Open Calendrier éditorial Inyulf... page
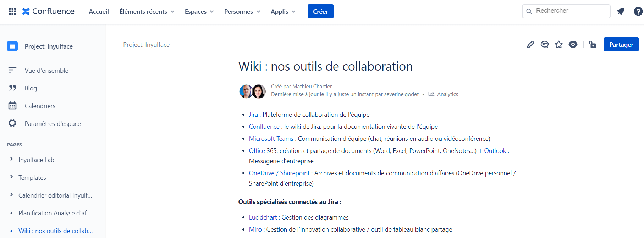644x238 pixels. 55,195
